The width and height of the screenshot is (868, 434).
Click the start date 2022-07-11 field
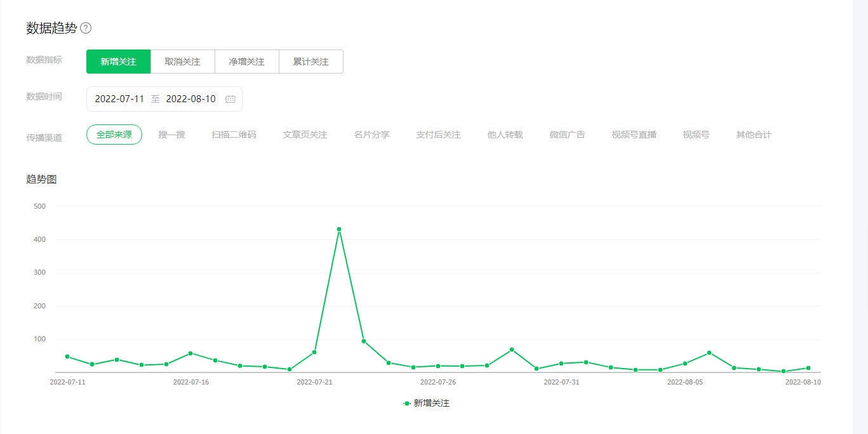coord(119,99)
